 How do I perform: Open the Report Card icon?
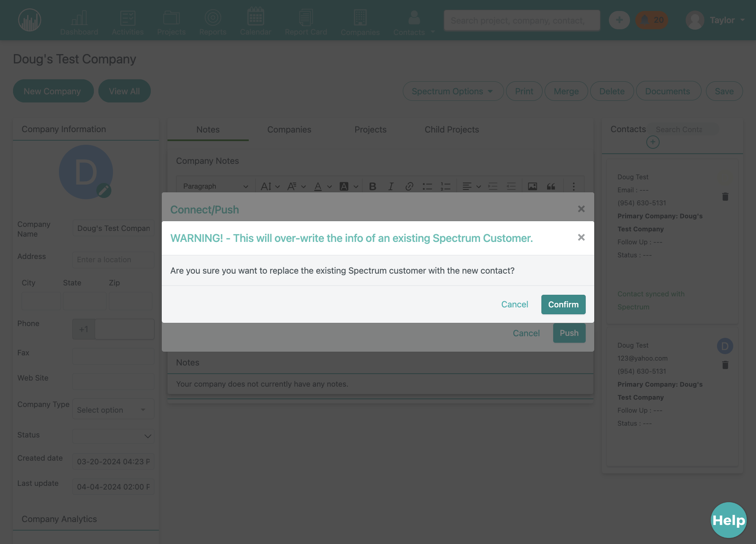pyautogui.click(x=306, y=22)
